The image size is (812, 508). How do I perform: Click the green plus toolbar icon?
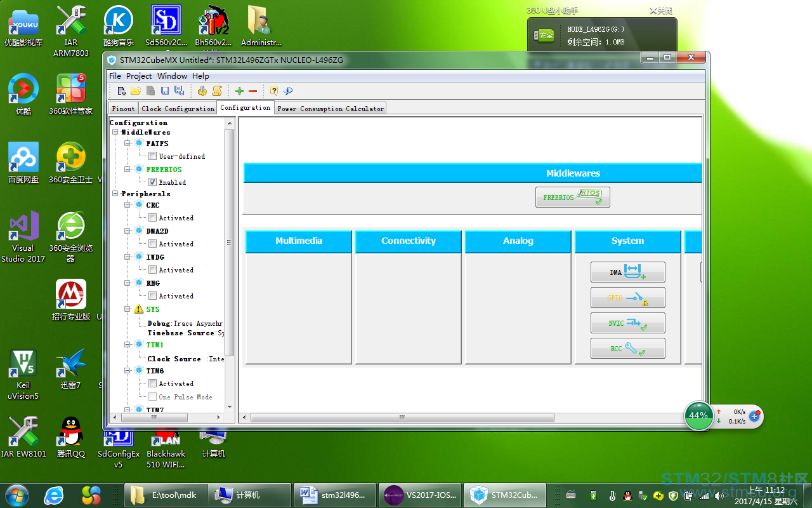pyautogui.click(x=239, y=91)
